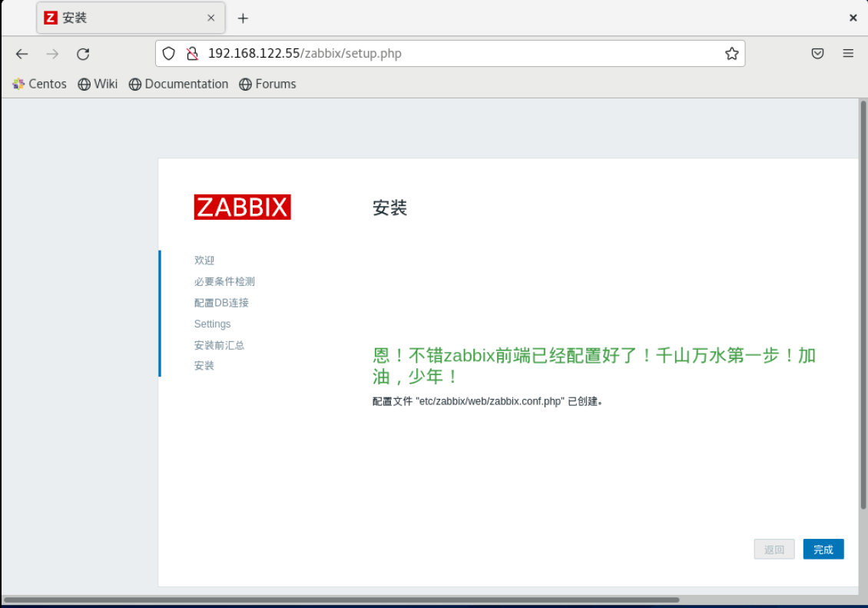
Task: Click the vertical page scrollbar
Action: (863, 304)
